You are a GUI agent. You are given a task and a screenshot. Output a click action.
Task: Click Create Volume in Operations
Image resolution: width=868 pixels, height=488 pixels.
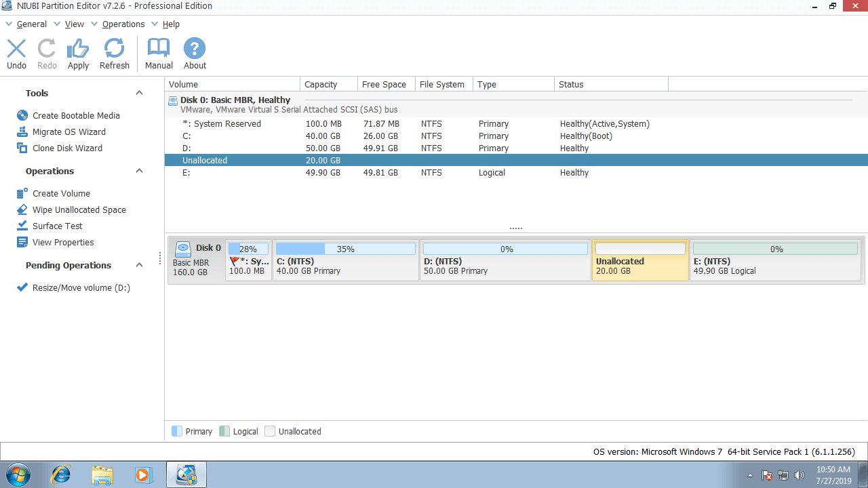[61, 194]
